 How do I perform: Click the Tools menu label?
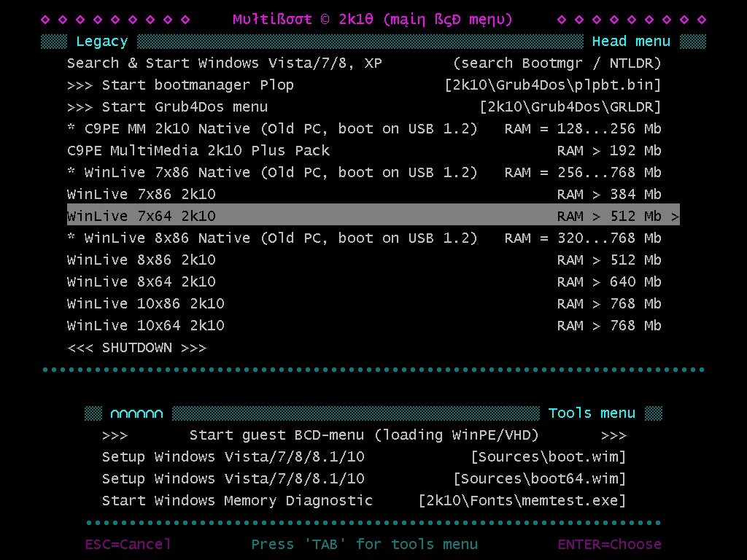point(592,413)
